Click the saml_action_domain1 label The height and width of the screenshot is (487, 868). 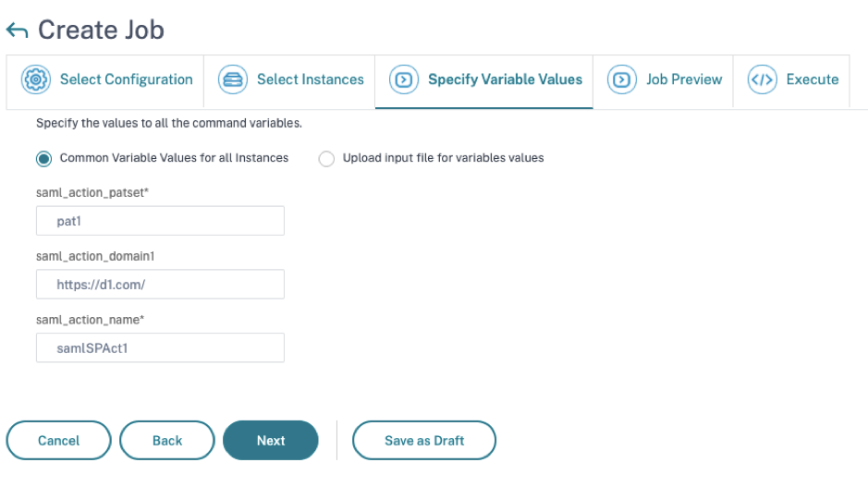coord(95,256)
